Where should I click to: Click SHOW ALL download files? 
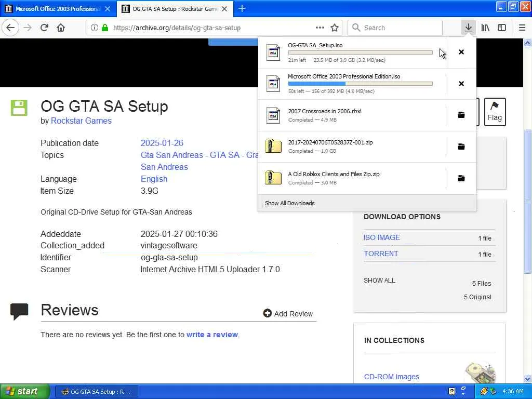click(x=379, y=280)
